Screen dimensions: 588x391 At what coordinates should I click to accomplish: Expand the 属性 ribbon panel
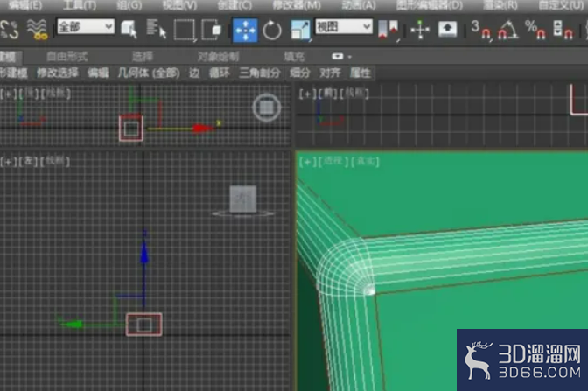click(360, 73)
